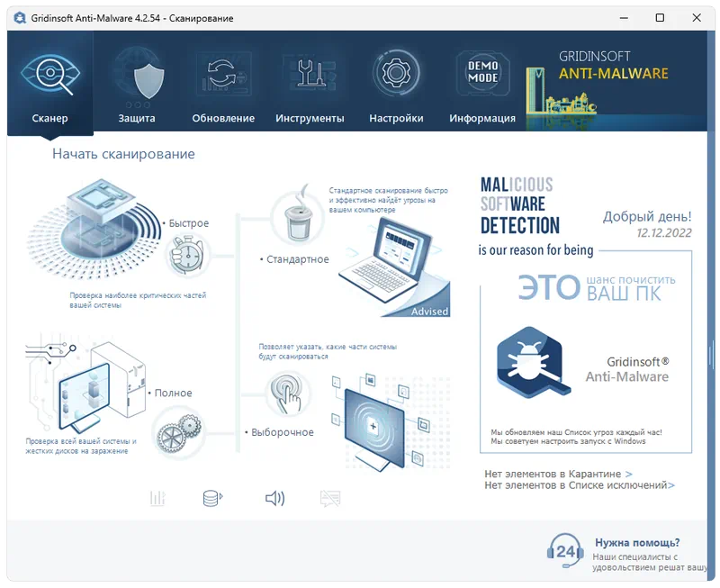This screenshot has height=588, width=720.
Task: Click full scan description about hard drives
Action: click(x=81, y=446)
